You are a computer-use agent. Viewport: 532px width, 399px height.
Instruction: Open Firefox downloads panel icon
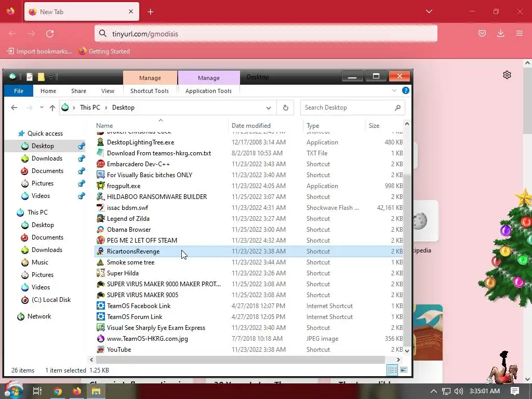[500, 33]
